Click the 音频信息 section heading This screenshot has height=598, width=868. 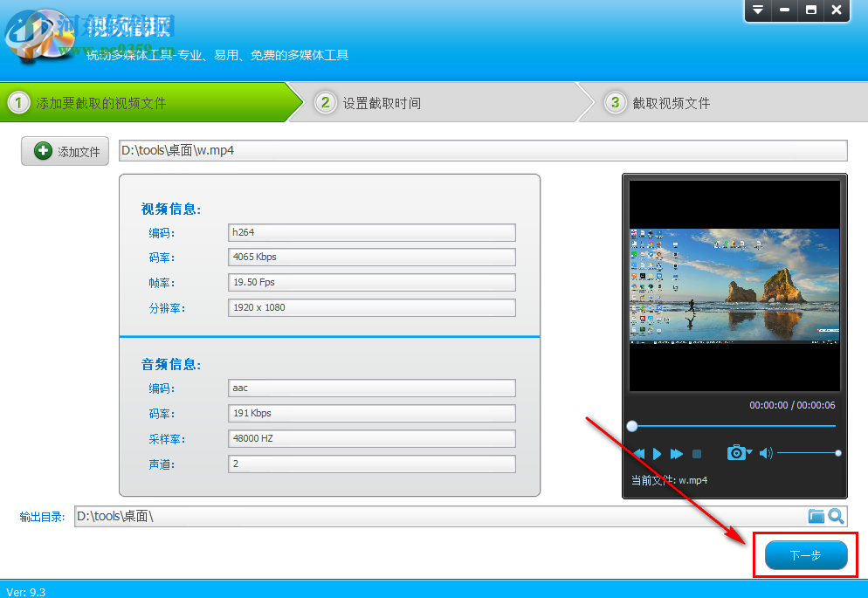pos(171,365)
